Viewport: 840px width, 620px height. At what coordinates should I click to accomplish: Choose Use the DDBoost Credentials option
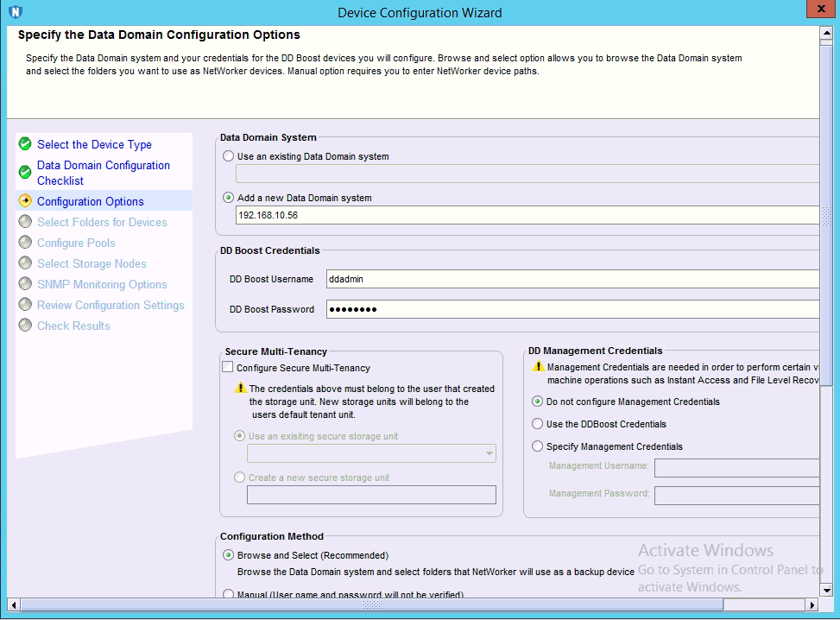point(538,424)
